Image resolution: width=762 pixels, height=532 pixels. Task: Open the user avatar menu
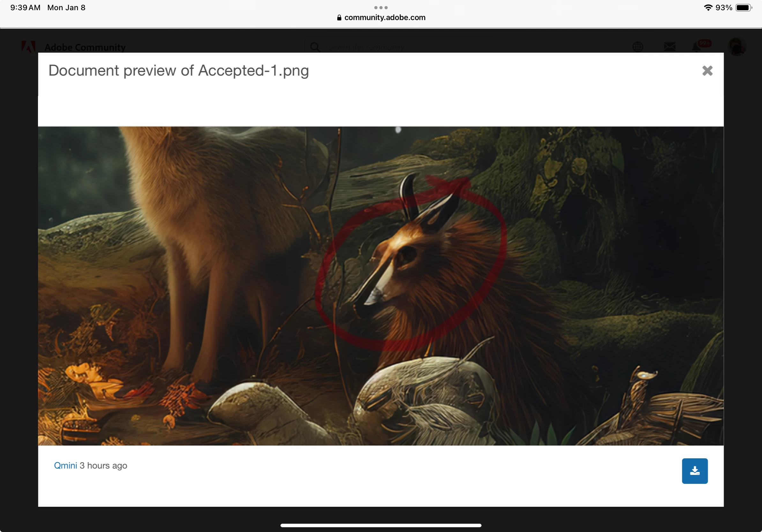coord(736,47)
